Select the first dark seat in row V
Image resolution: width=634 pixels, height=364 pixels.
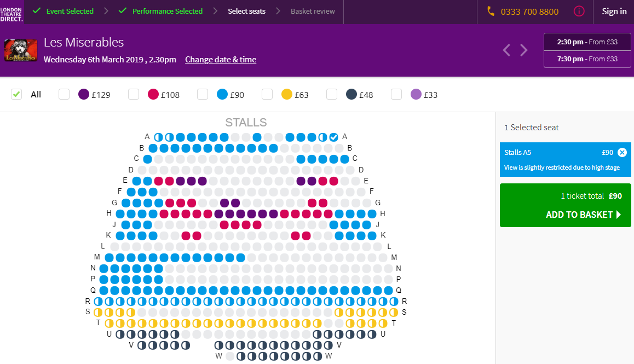click(142, 345)
